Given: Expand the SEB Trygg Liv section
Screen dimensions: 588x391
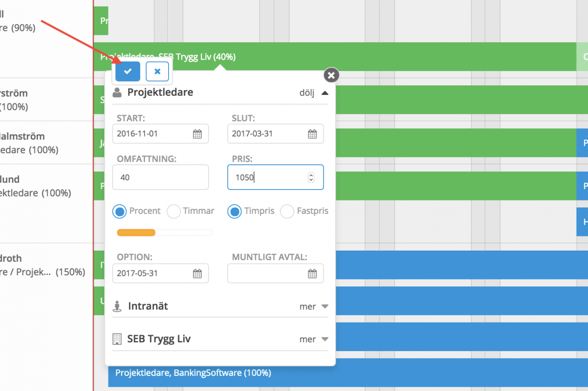Looking at the screenshot, I should [314, 340].
